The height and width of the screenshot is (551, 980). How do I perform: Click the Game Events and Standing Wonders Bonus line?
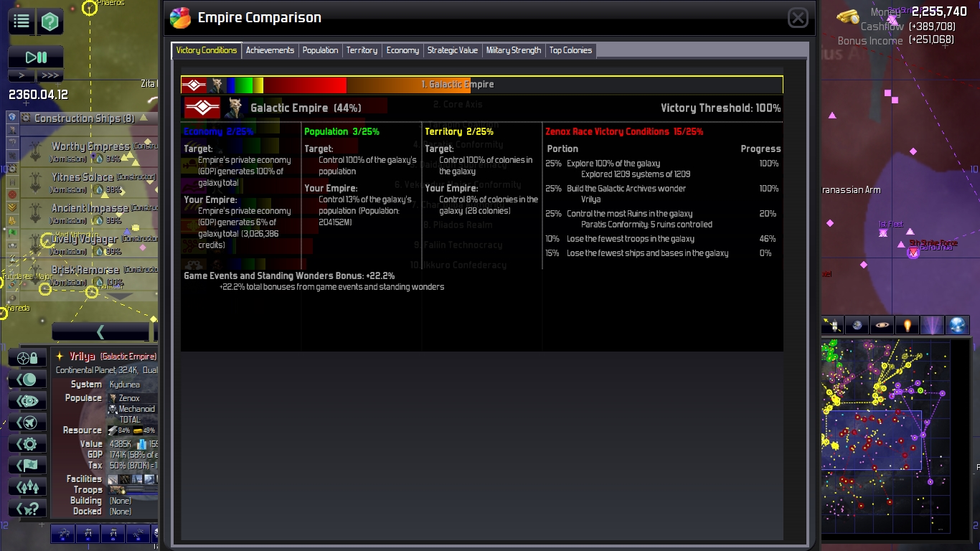(x=289, y=276)
